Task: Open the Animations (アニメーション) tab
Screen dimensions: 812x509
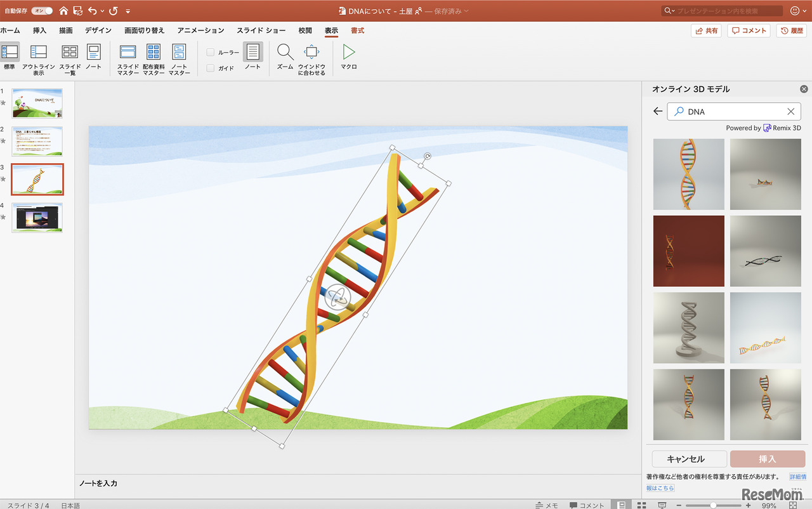Action: [200, 30]
